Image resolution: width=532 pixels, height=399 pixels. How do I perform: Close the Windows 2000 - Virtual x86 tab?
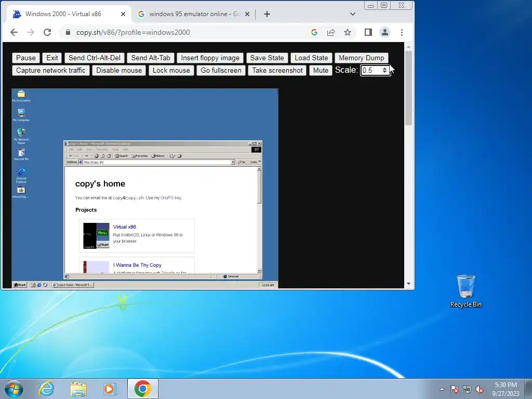pos(123,14)
